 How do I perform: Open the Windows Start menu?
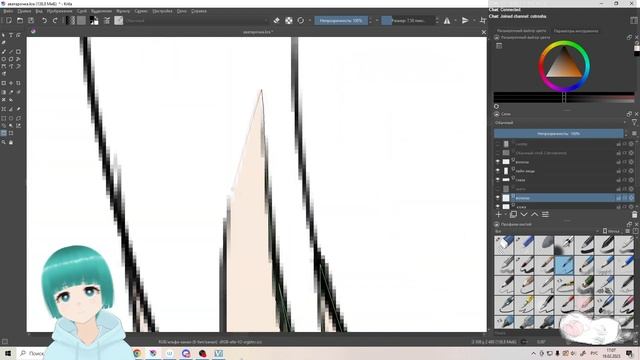[x=8, y=353]
